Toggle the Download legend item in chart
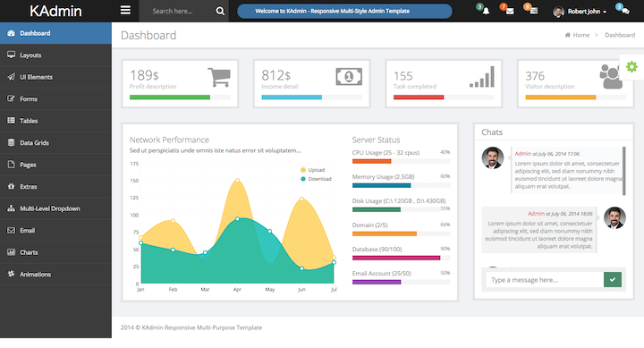The height and width of the screenshot is (348, 644). [316, 179]
